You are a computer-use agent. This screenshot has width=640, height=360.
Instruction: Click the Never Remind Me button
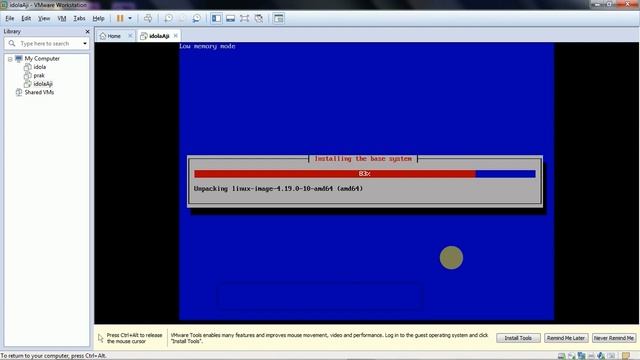[614, 338]
